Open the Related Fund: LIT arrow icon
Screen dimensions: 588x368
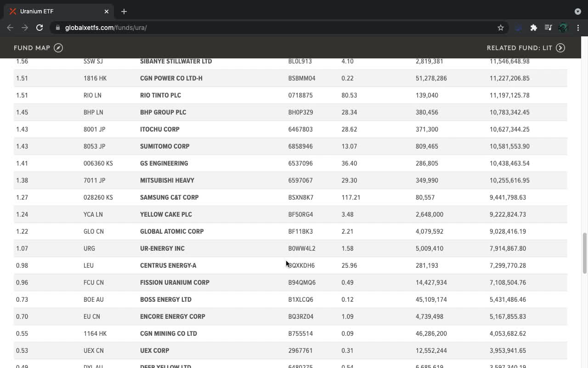[x=560, y=48]
